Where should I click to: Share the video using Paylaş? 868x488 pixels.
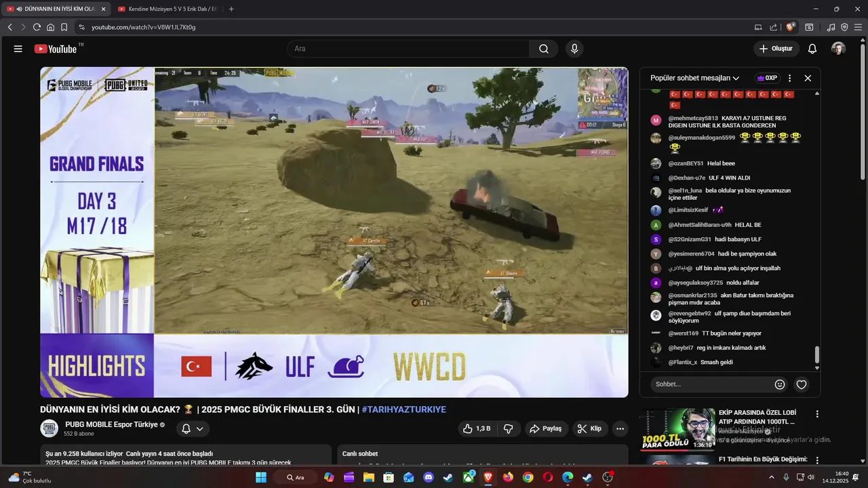(546, 428)
